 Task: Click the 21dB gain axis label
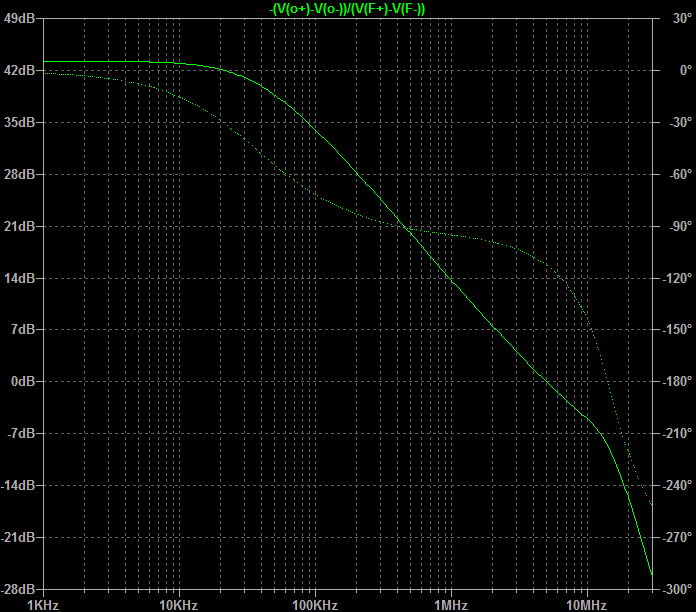pos(19,226)
